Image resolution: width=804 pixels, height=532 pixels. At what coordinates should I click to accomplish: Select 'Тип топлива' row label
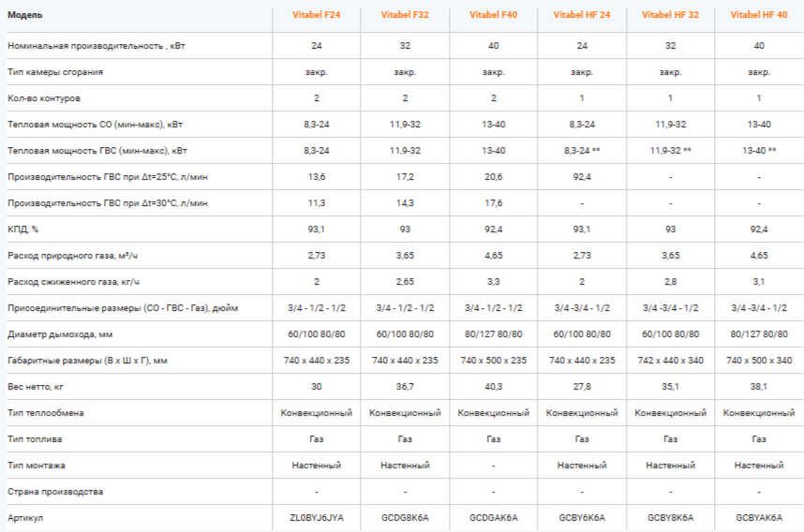coord(35,439)
